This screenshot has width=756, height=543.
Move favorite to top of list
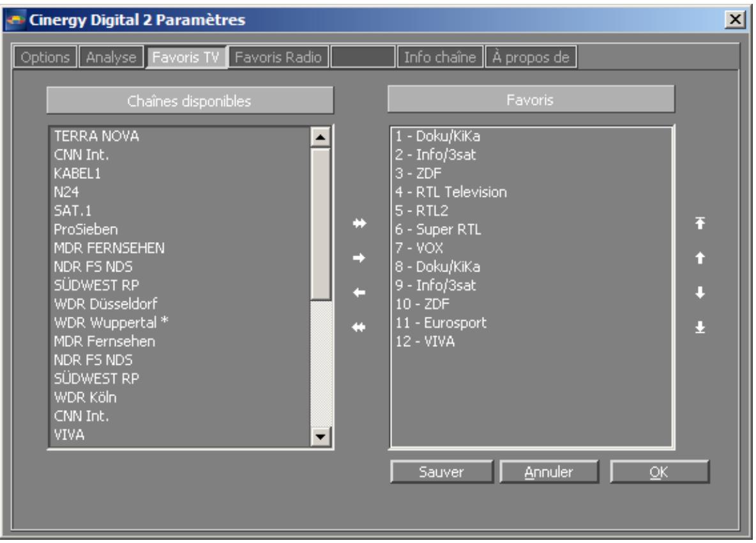click(700, 223)
